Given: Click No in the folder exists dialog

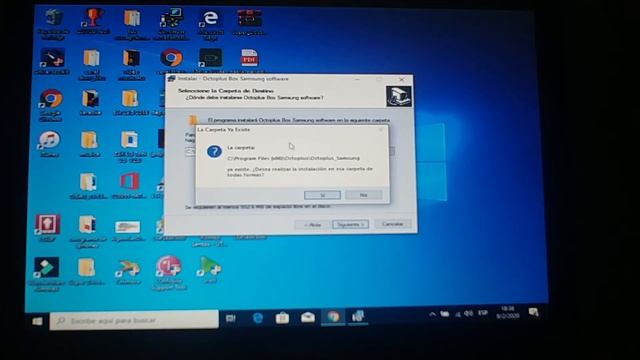Looking at the screenshot, I should click(x=363, y=195).
